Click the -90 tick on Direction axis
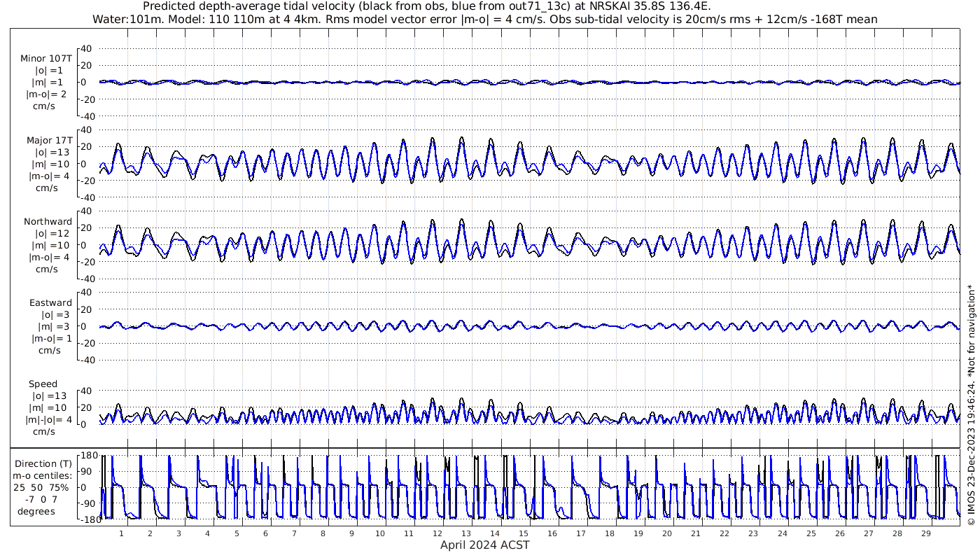Viewport: 980px width, 560px height. tap(87, 503)
